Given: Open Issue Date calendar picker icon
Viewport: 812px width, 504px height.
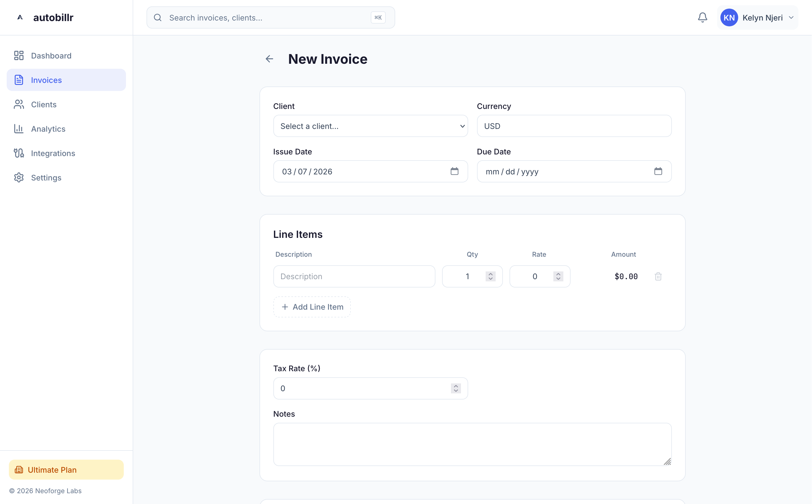Looking at the screenshot, I should pos(454,171).
